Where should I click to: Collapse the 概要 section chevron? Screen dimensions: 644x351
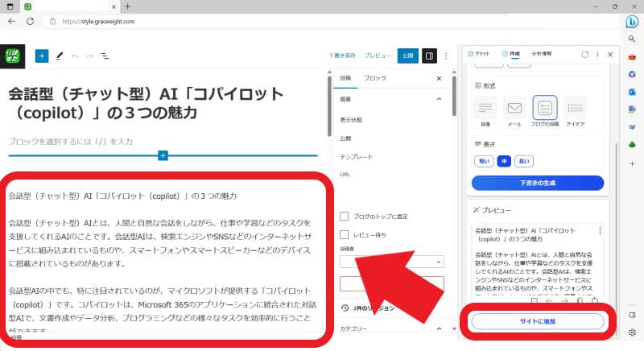click(439, 99)
